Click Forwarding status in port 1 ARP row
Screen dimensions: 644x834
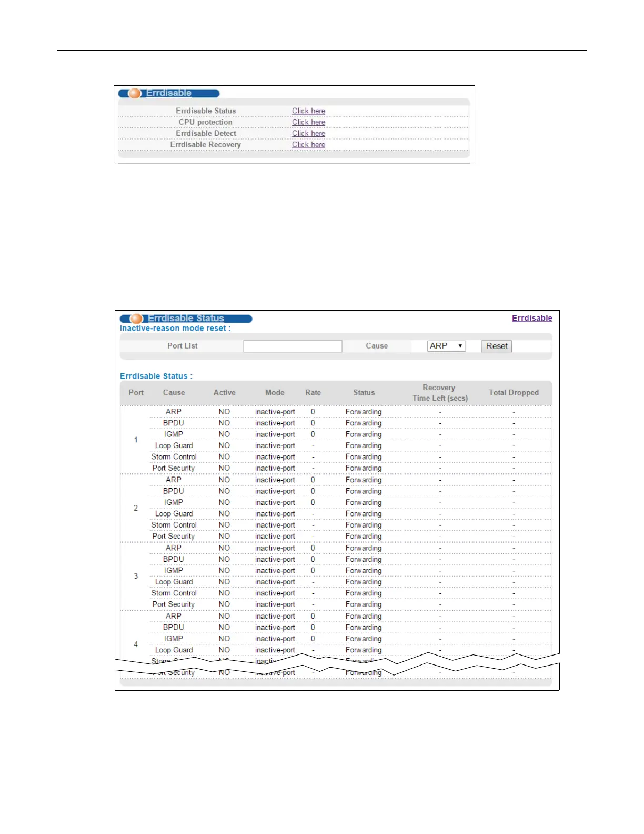[x=364, y=412]
